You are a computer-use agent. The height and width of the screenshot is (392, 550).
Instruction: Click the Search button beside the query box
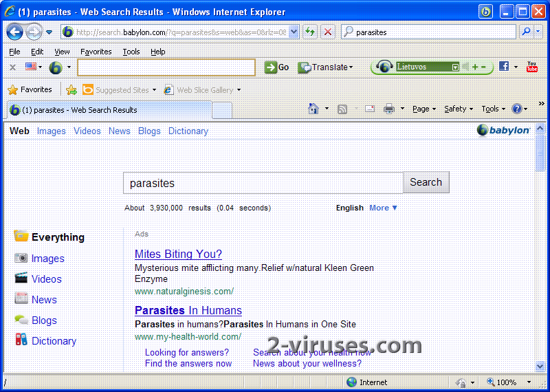(x=426, y=182)
